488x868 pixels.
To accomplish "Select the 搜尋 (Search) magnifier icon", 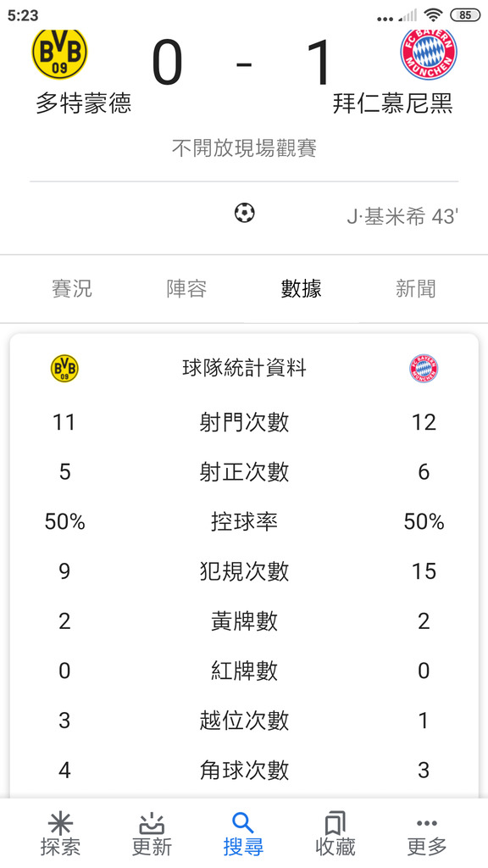I will [x=243, y=823].
